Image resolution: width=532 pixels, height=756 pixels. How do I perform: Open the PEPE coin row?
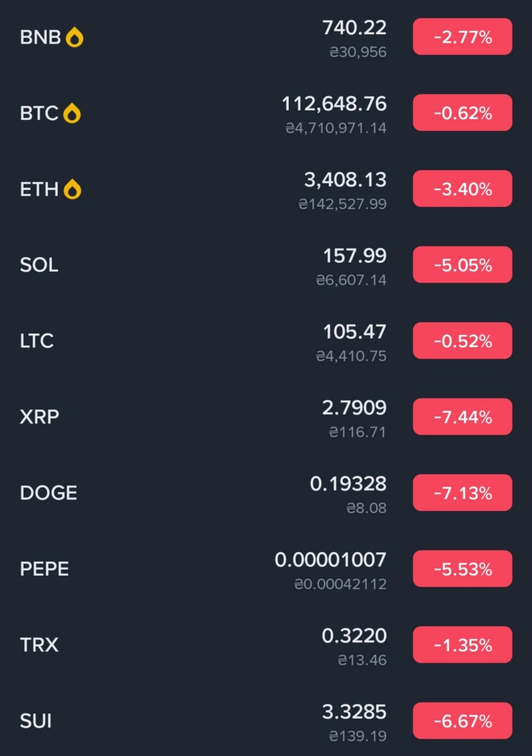(266, 569)
